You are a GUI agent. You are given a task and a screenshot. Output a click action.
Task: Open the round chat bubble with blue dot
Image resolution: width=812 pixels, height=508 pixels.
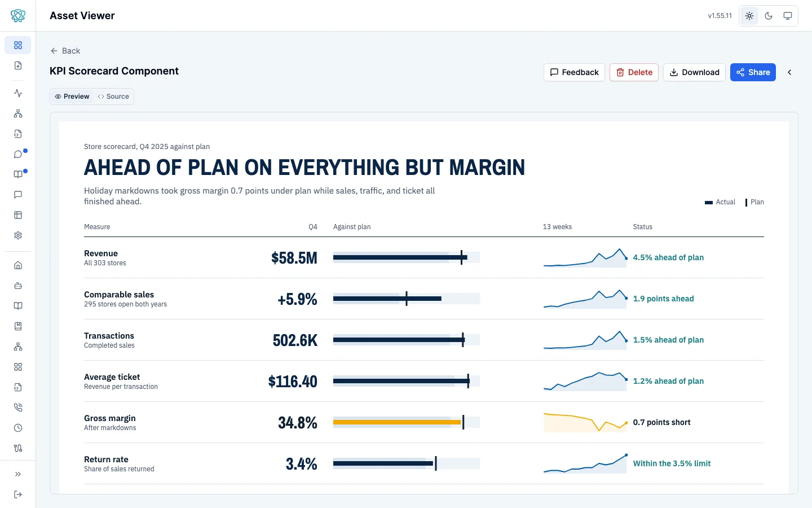point(18,154)
